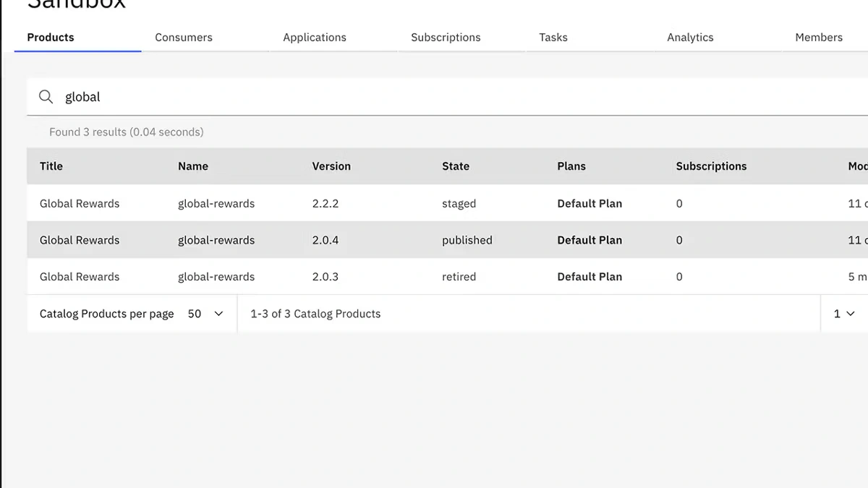Image resolution: width=868 pixels, height=488 pixels.
Task: Sort by the Title column header
Action: click(51, 166)
